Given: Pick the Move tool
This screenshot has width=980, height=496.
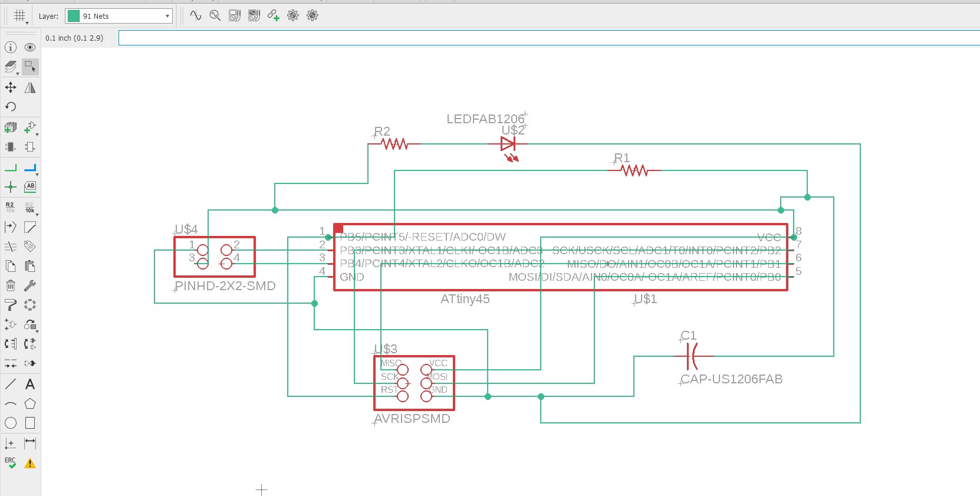Looking at the screenshot, I should click(11, 88).
